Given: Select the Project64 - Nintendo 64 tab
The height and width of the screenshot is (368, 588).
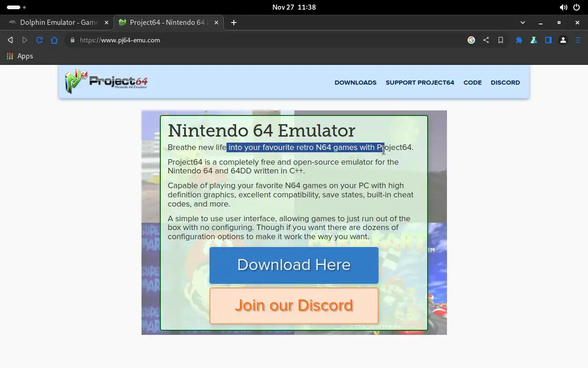Looking at the screenshot, I should coord(169,23).
